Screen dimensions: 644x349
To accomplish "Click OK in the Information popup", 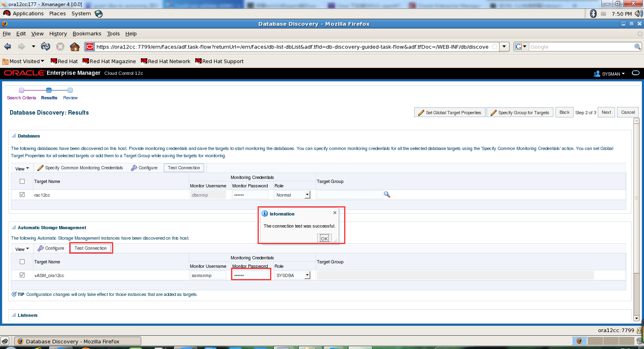I will (x=324, y=238).
